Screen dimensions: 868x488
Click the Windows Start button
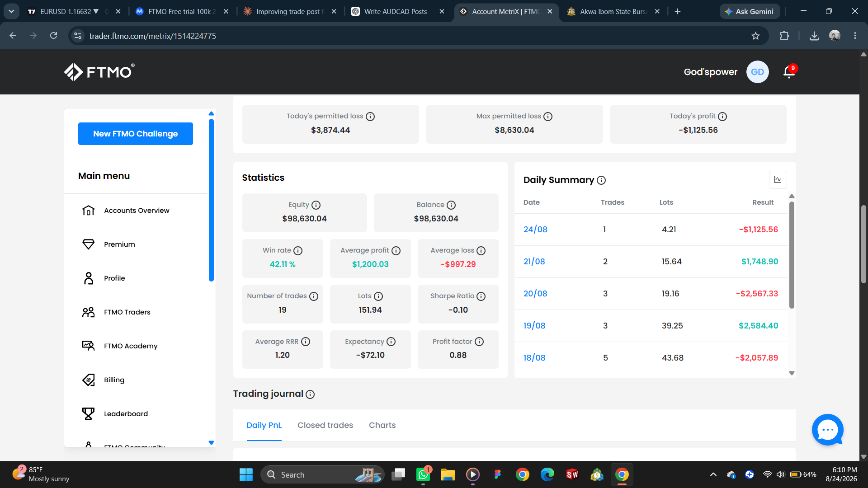[246, 474]
